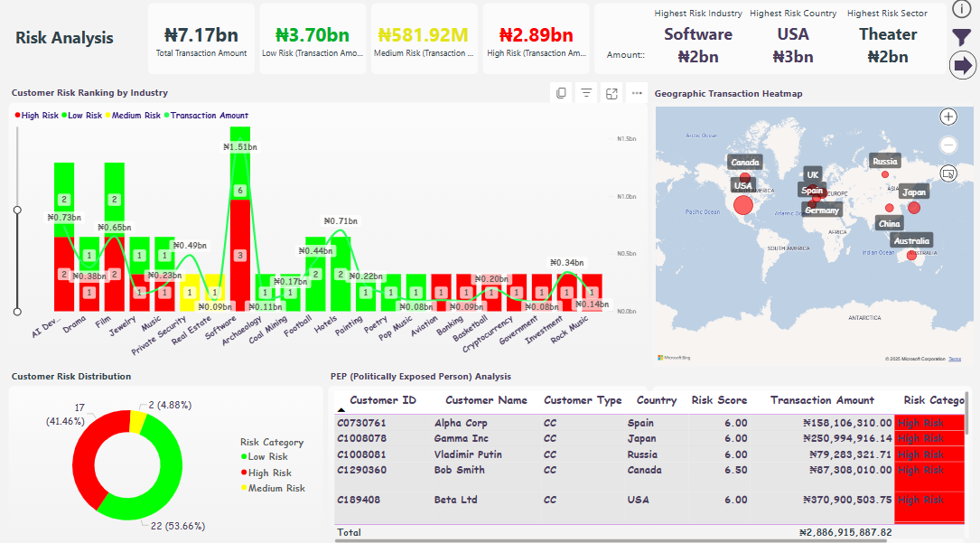
Task: Toggle High Risk in chart legend
Action: pyautogui.click(x=36, y=116)
